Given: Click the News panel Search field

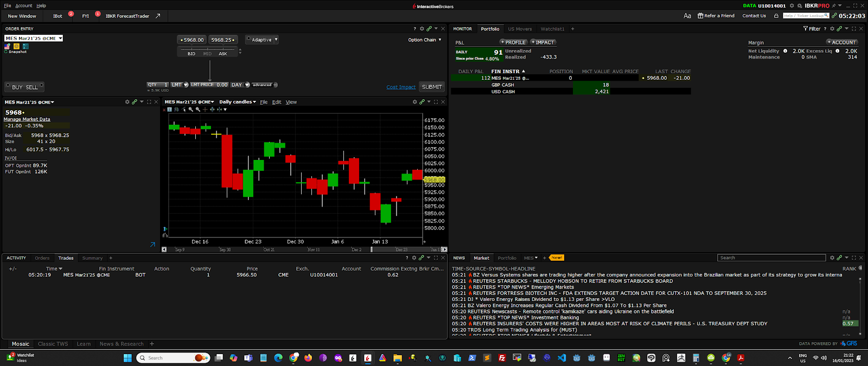Looking at the screenshot, I should [771, 258].
